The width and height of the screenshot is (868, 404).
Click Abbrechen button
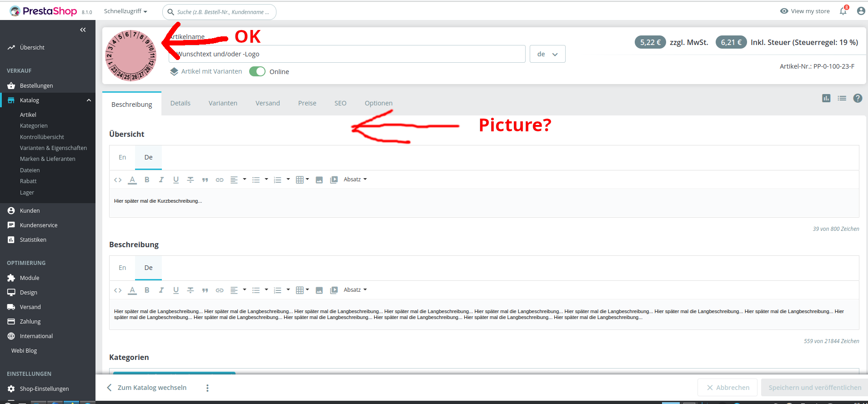pyautogui.click(x=728, y=388)
